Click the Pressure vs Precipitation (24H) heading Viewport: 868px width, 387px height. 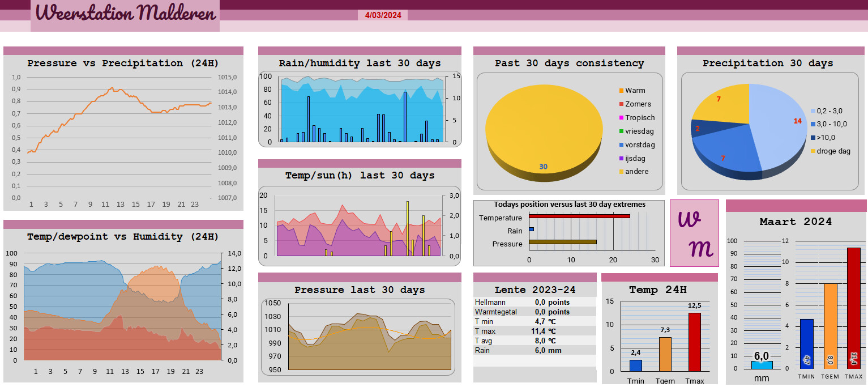123,63
